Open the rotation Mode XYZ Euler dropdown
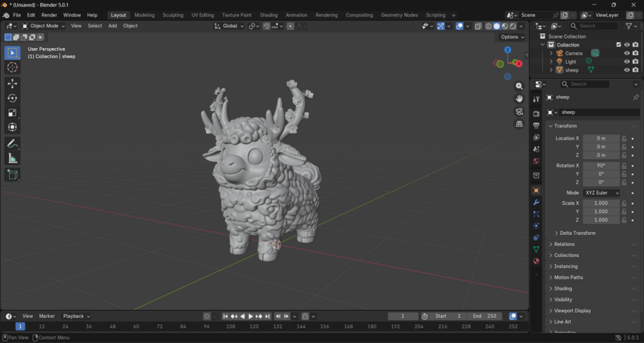 (601, 193)
